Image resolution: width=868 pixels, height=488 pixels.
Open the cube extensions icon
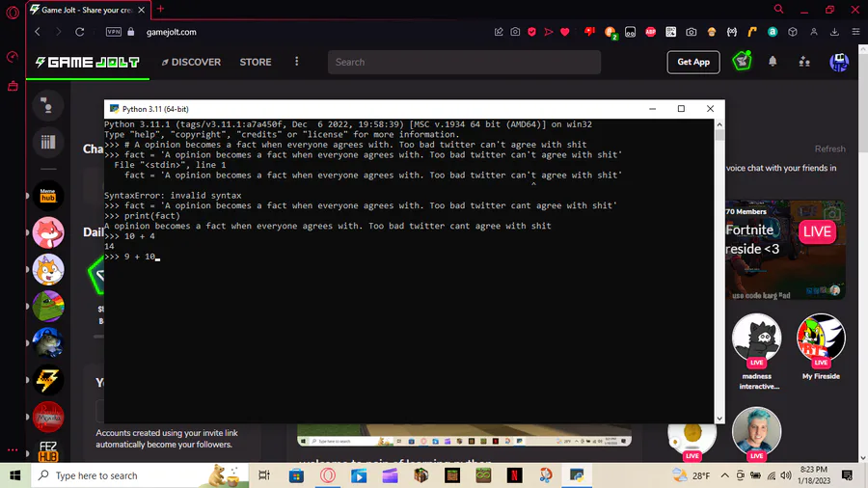click(793, 32)
